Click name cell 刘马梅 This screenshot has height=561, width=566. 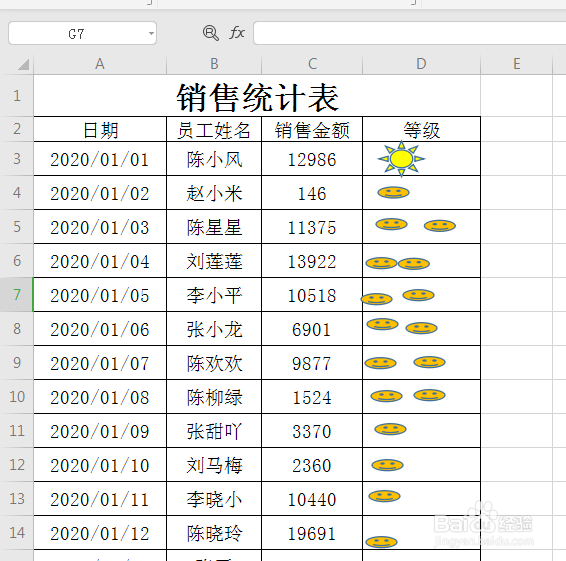tap(214, 465)
